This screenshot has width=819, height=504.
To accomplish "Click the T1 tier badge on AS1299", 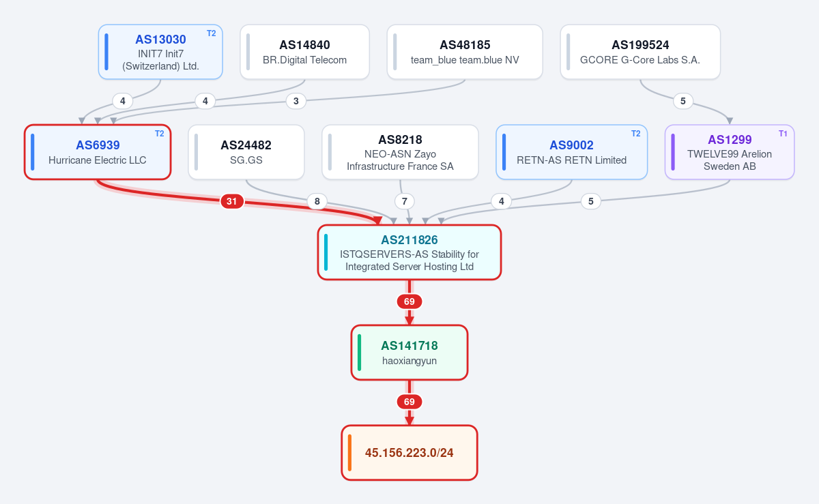I will click(783, 134).
